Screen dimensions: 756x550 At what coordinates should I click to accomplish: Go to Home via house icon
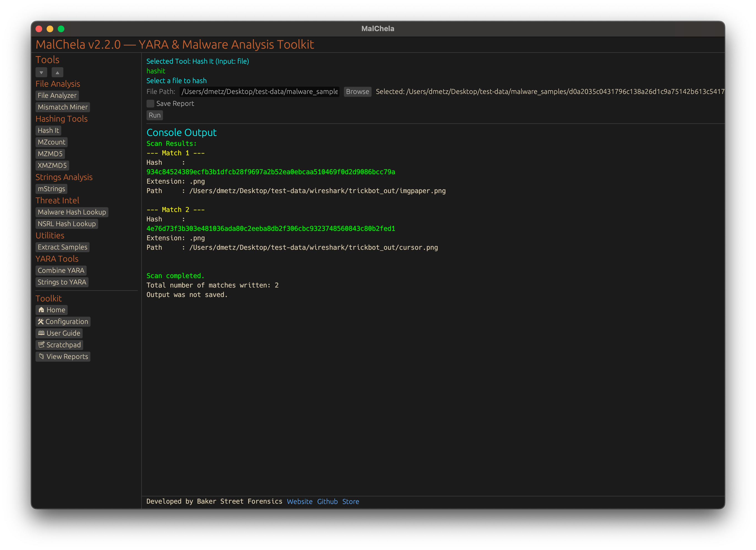click(x=52, y=310)
